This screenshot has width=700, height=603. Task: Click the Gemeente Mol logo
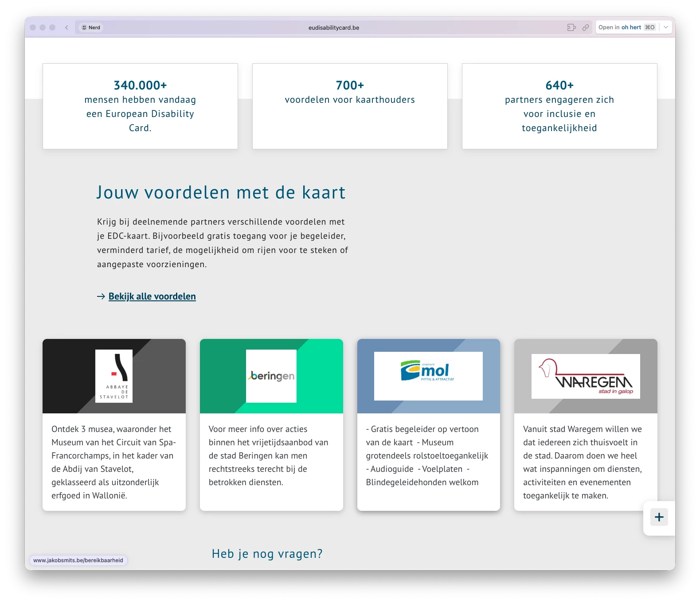coord(428,376)
